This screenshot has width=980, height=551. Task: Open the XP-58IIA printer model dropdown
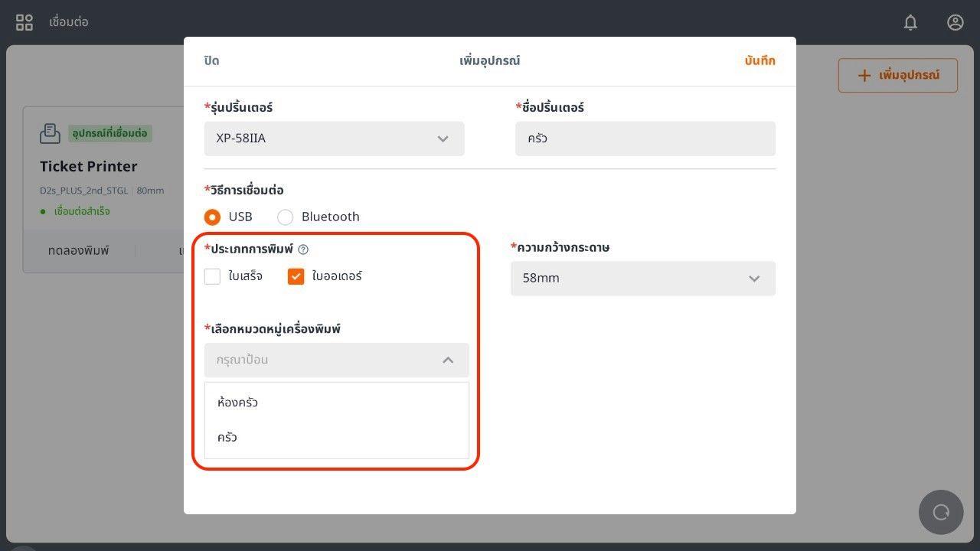334,139
